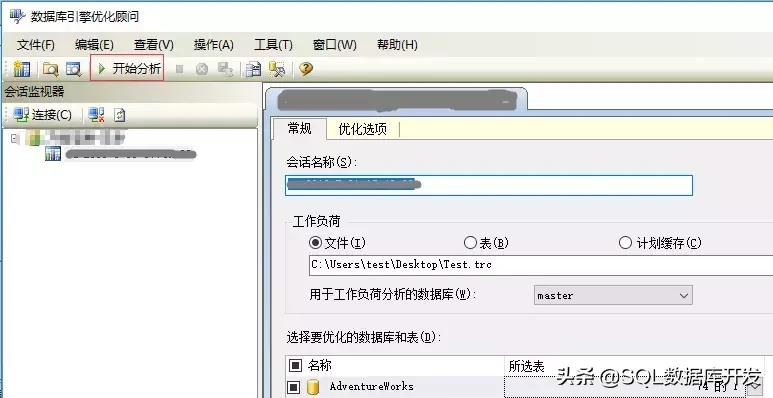Open the 查看(V) menu

pyautogui.click(x=154, y=45)
